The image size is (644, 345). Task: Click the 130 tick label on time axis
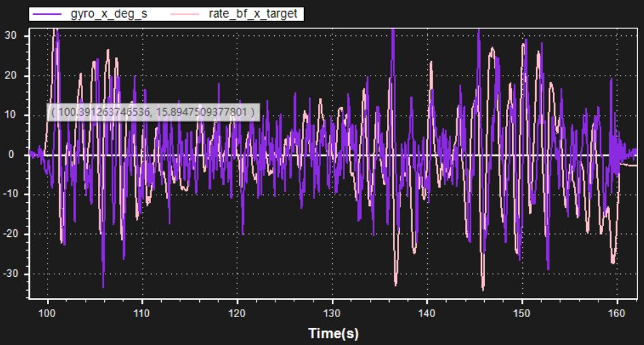pyautogui.click(x=333, y=314)
